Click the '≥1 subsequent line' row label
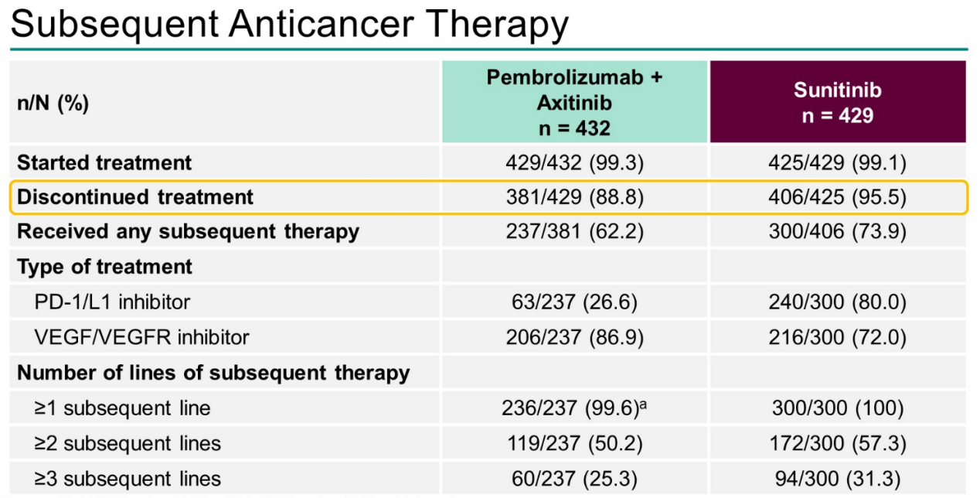 (122, 408)
